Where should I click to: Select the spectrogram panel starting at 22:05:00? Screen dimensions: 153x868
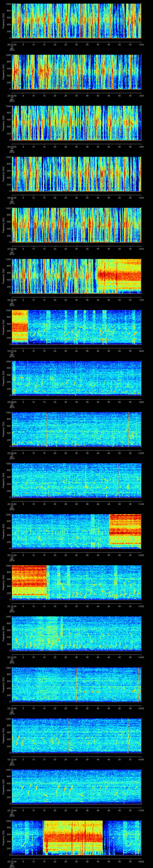[x=77, y=225]
